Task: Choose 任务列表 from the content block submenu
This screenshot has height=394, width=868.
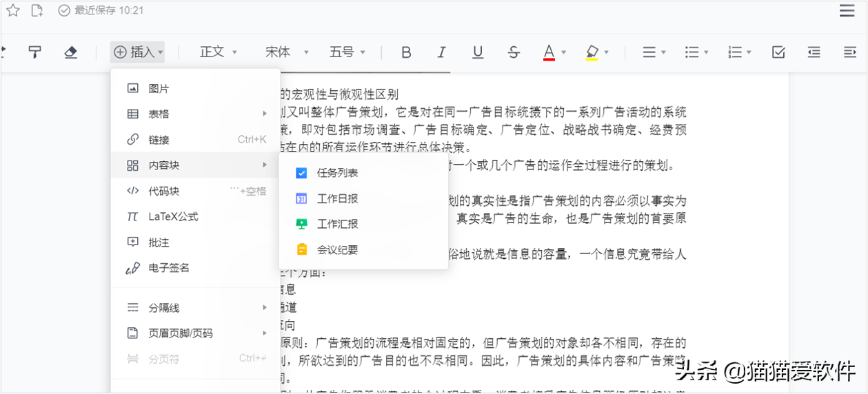Action: (337, 173)
